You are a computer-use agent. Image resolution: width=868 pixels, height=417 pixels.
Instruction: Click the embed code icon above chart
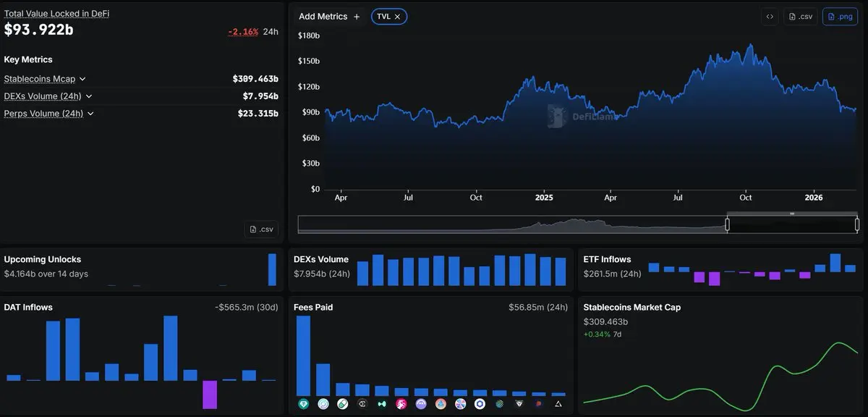pos(770,17)
